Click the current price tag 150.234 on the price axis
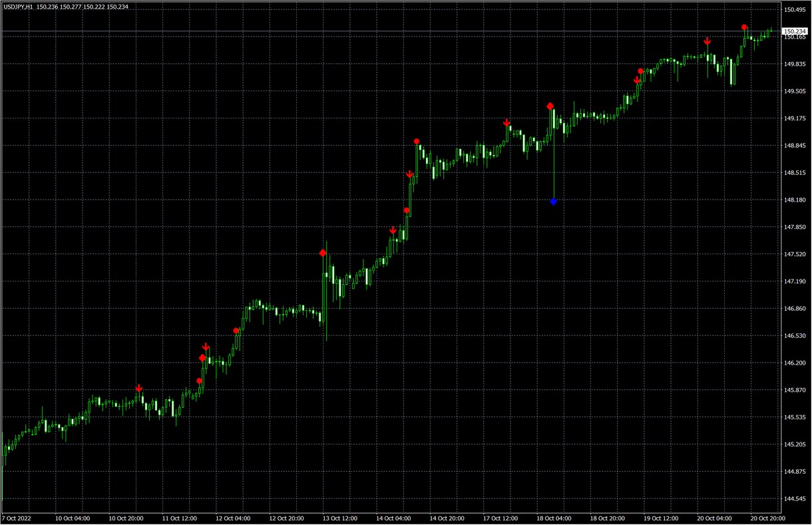 click(795, 31)
